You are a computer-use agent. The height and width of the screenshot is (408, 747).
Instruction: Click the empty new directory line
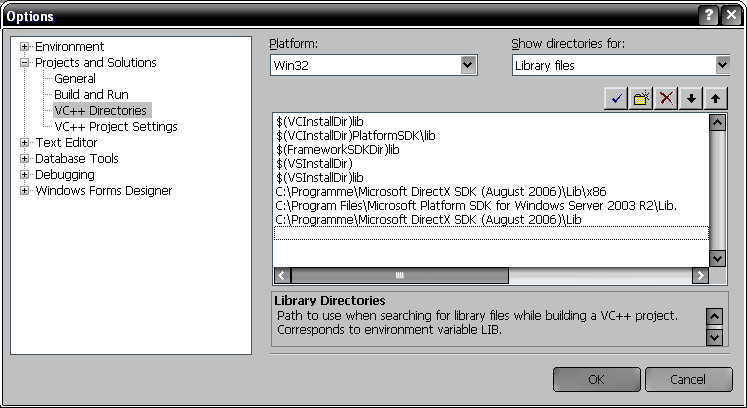pyautogui.click(x=490, y=233)
